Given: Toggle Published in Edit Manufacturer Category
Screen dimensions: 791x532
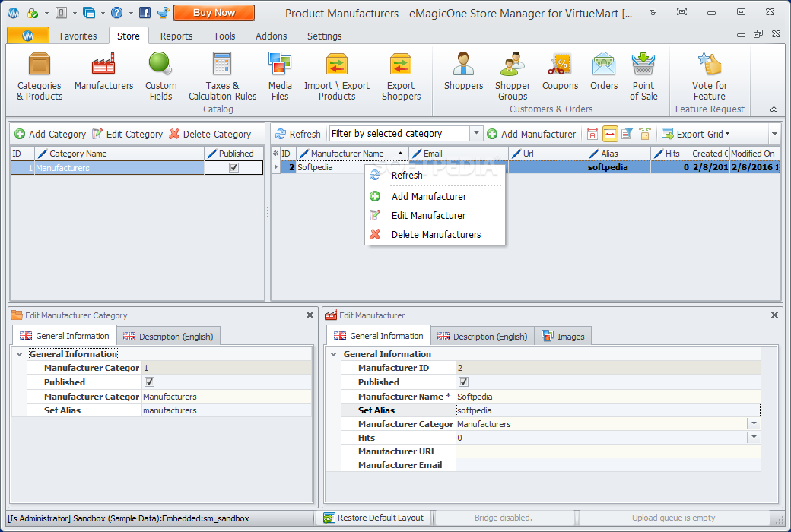Looking at the screenshot, I should click(149, 382).
